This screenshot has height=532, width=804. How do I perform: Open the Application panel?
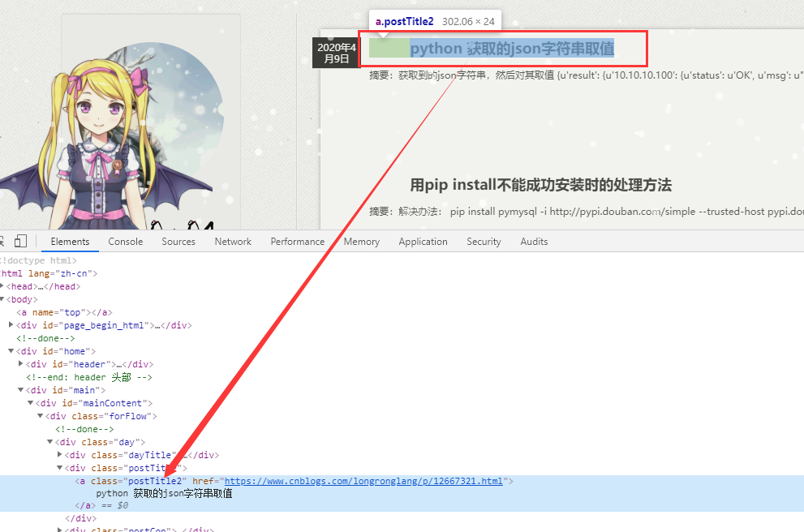423,241
